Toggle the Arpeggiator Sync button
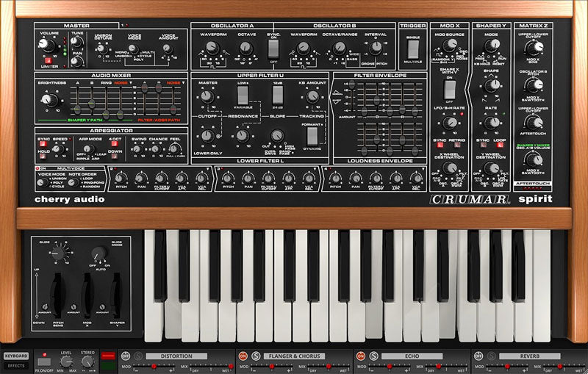588x374 pixels. [x=43, y=144]
